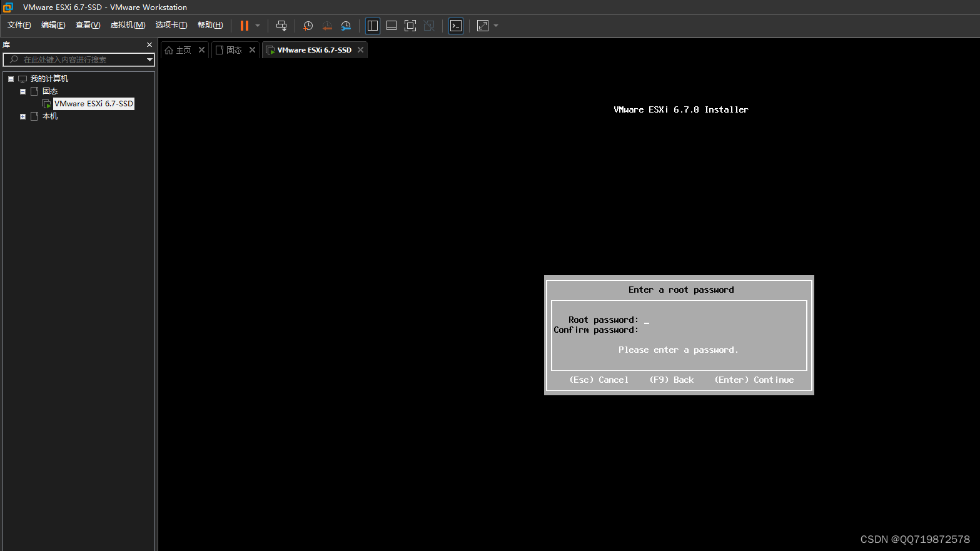Open the stretch display dropdown arrow
The height and width of the screenshot is (551, 980).
tap(496, 26)
